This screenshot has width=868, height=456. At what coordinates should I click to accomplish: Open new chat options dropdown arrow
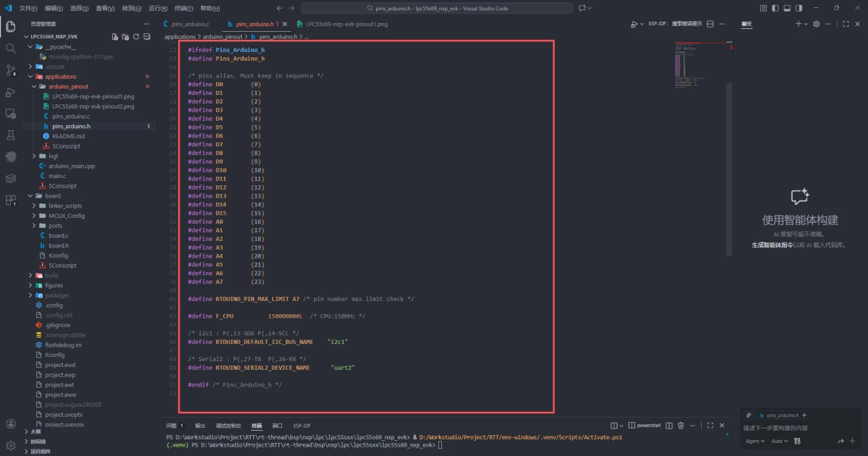point(807,23)
